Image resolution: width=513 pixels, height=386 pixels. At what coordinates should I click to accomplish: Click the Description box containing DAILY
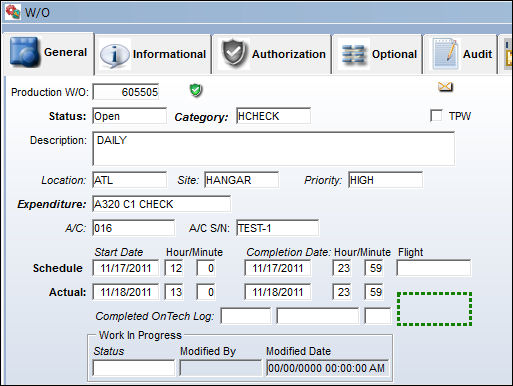[x=274, y=148]
